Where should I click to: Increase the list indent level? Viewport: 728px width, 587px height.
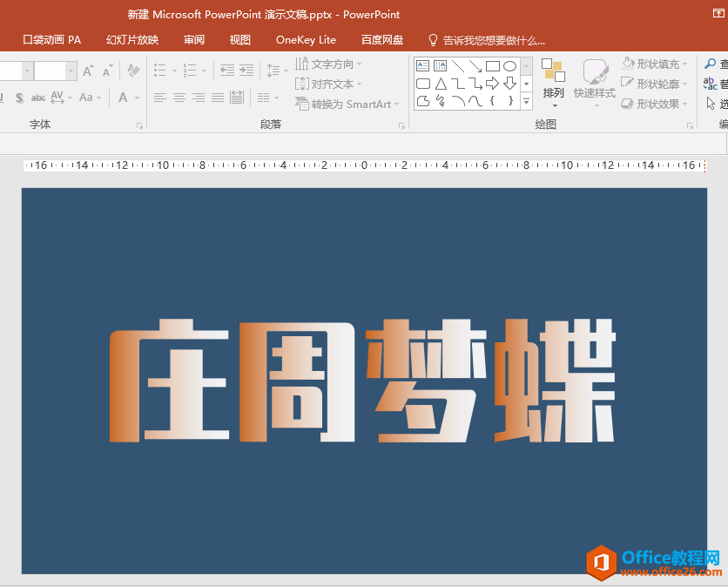click(246, 71)
